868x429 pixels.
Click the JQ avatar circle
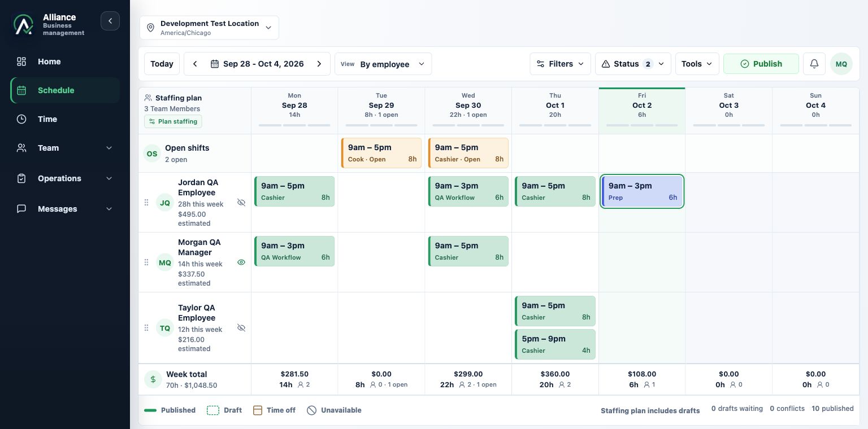point(164,202)
